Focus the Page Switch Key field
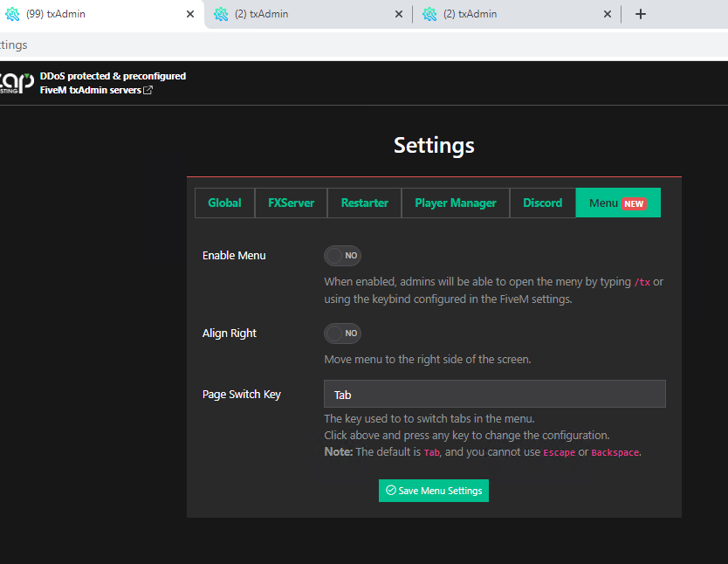Viewport: 728px width, 564px height. click(x=494, y=395)
